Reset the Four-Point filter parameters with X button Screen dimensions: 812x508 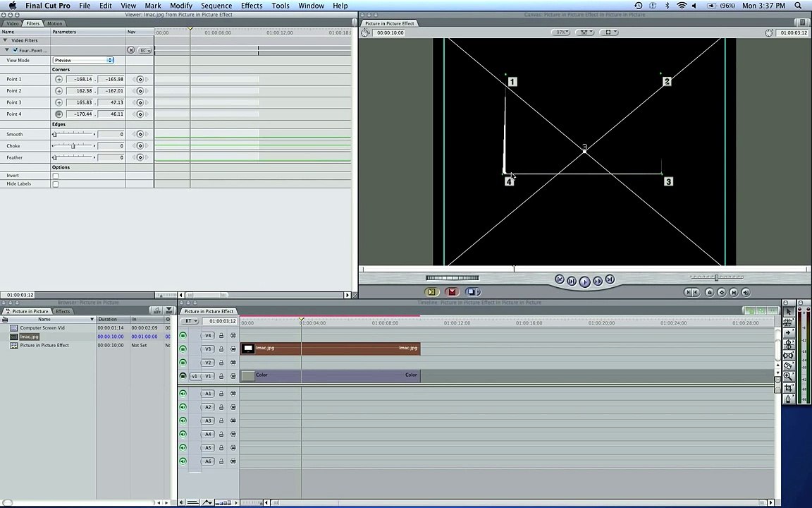click(131, 50)
